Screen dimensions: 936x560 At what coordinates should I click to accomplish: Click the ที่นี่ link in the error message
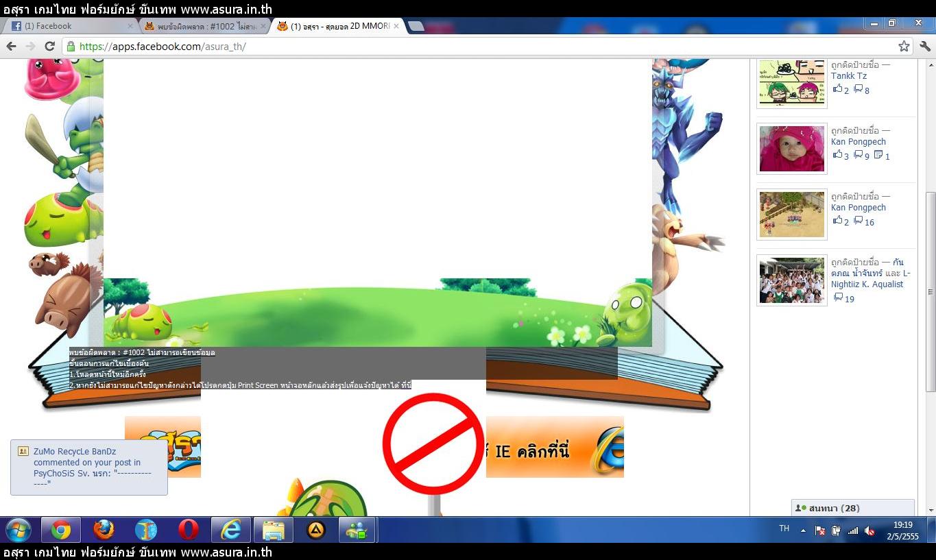405,385
